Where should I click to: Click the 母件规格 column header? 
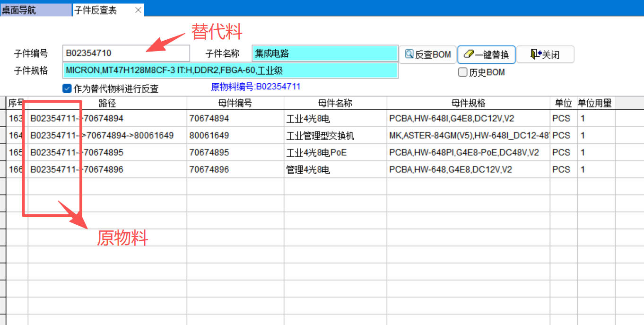click(468, 103)
